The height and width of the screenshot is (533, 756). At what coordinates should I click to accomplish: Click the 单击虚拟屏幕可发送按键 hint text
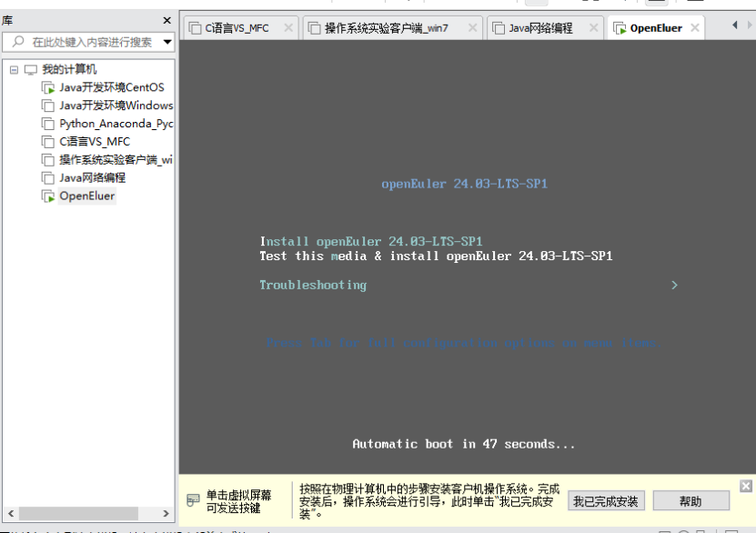click(x=238, y=501)
